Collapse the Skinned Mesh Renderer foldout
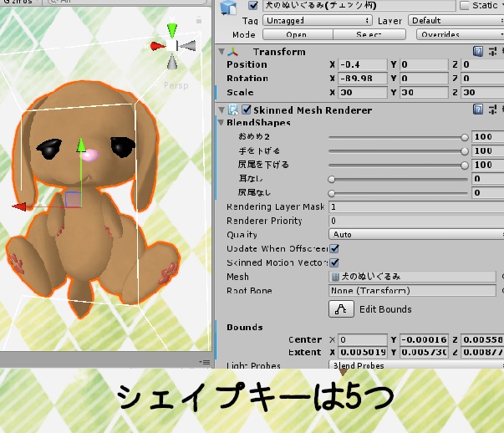 221,110
